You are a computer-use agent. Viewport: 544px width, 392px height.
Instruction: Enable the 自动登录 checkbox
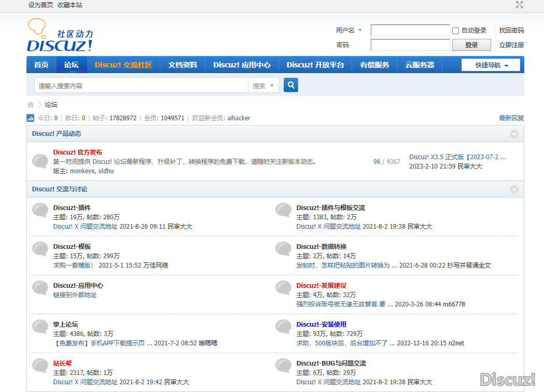click(x=455, y=30)
